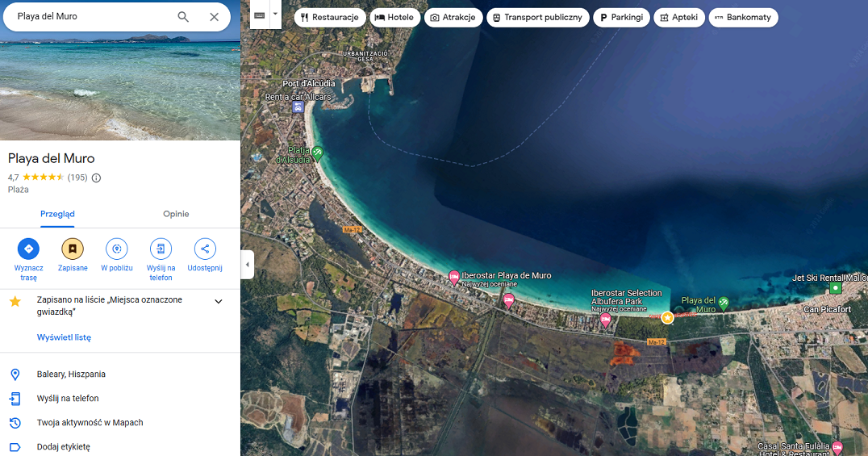
Task: Click the Jet Ski Rental Mallorca marker
Action: point(836,288)
